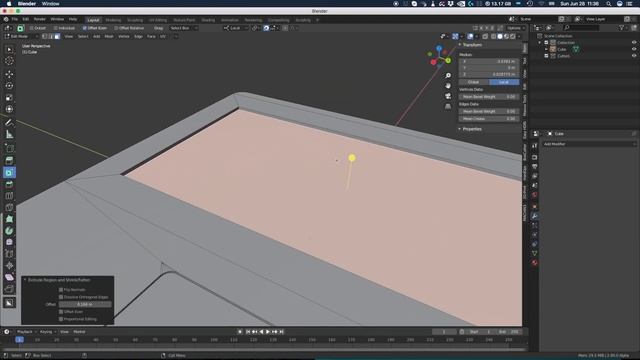Open the Select Box drag dropdown
The image size is (640, 360).
[x=183, y=28]
